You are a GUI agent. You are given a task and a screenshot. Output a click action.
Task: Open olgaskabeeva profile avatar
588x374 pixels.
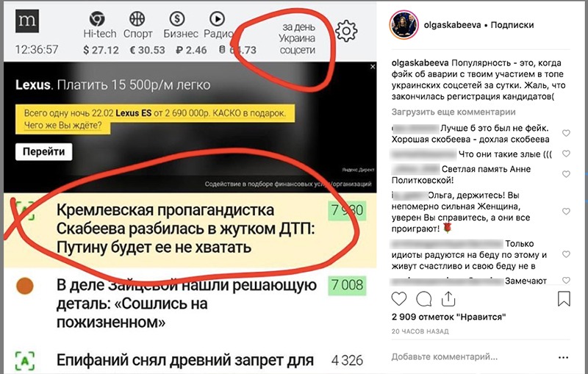(404, 25)
